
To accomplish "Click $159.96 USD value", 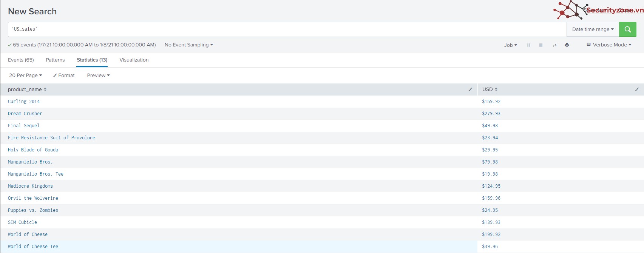I will (491, 198).
